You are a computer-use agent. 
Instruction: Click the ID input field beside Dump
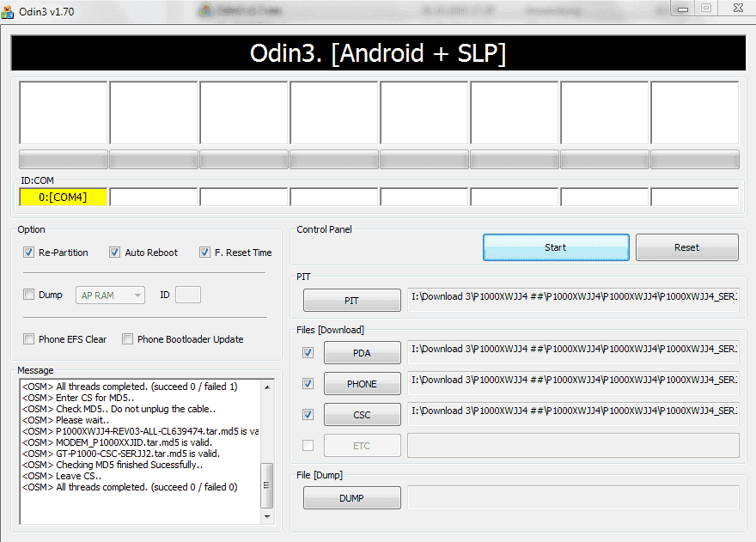click(188, 295)
